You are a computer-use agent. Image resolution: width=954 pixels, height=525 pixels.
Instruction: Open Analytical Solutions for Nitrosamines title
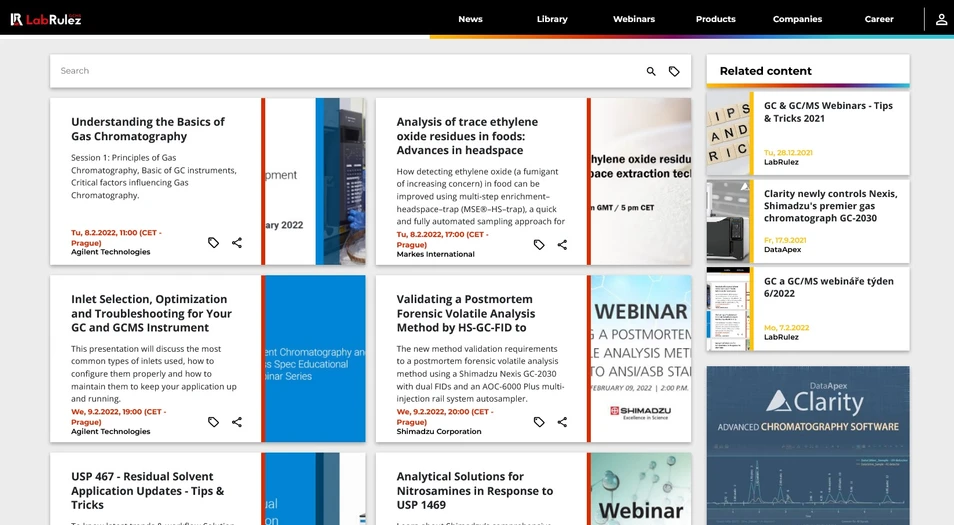click(475, 490)
